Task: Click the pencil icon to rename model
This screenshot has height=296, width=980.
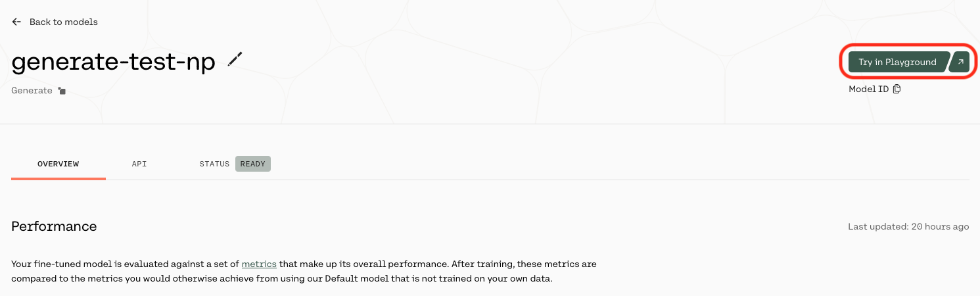Action: [235, 59]
